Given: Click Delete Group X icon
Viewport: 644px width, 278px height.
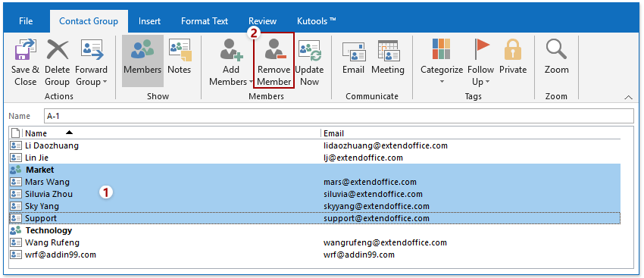Looking at the screenshot, I should coord(57,49).
